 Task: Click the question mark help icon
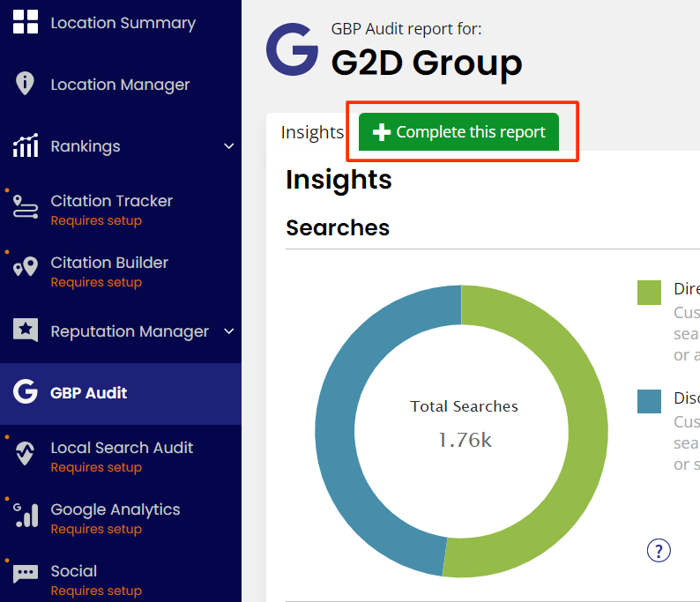(659, 551)
